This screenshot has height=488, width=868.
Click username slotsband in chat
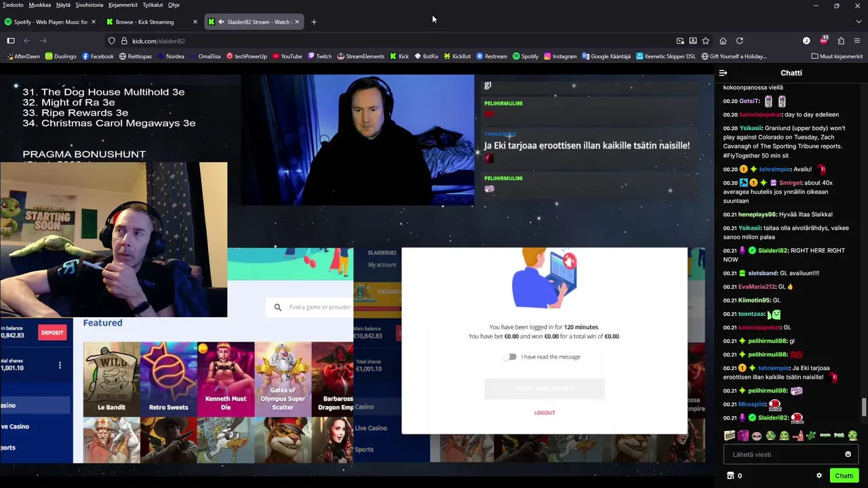(762, 273)
